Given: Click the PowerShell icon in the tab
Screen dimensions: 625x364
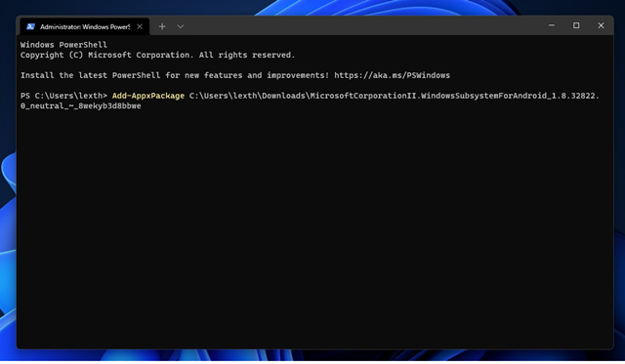Looking at the screenshot, I should [x=30, y=26].
